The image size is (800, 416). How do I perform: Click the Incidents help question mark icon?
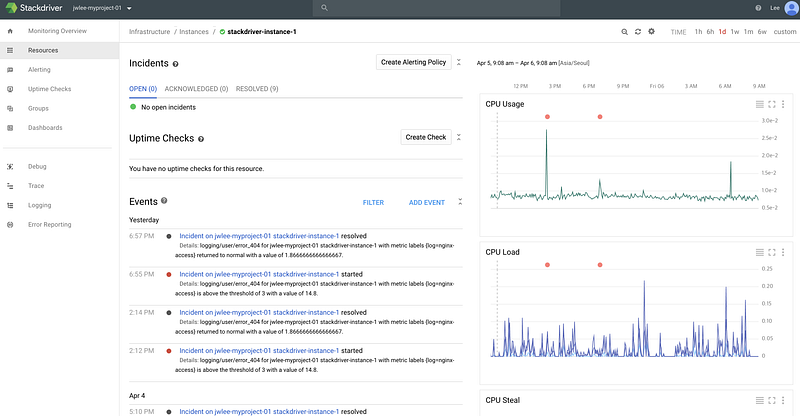[x=176, y=64]
